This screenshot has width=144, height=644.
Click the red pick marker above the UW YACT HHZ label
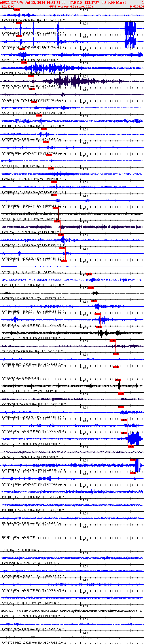pyautogui.click(x=99, y=328)
